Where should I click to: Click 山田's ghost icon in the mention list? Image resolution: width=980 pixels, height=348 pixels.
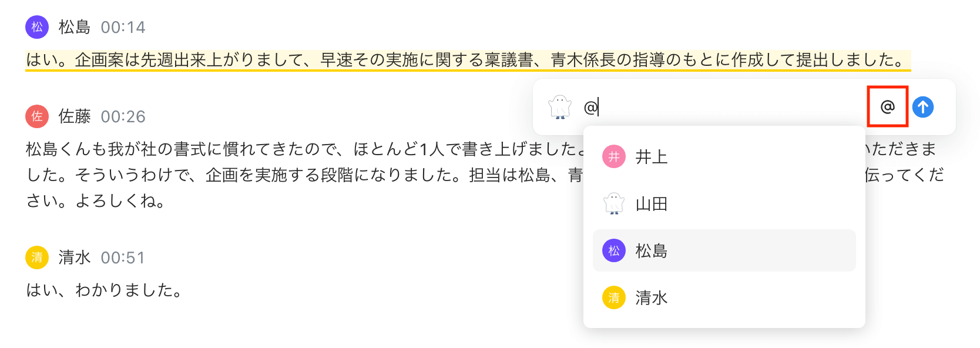point(613,203)
